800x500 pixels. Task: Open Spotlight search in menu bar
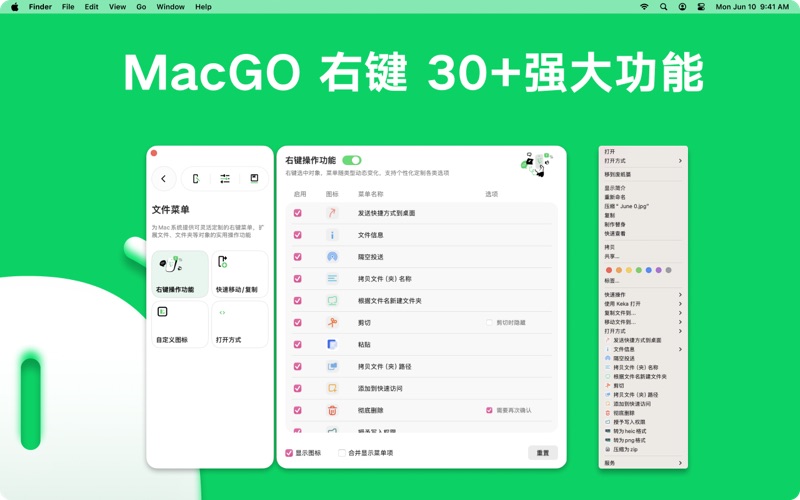point(663,7)
